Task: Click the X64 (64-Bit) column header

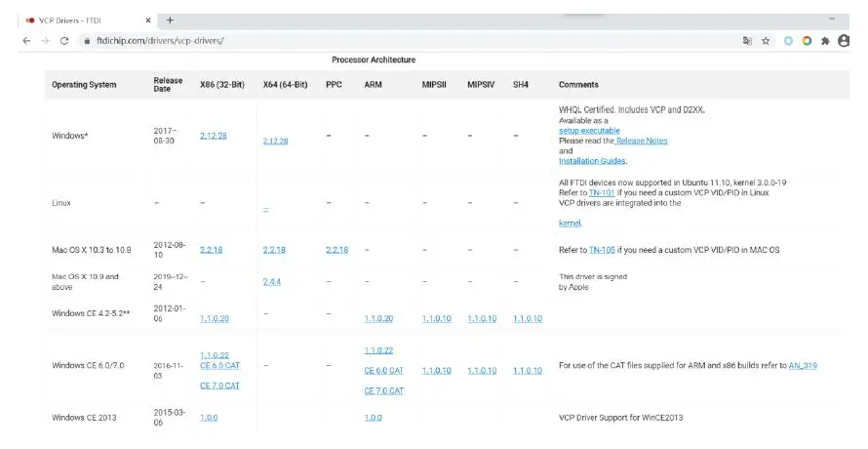Action: coord(285,85)
